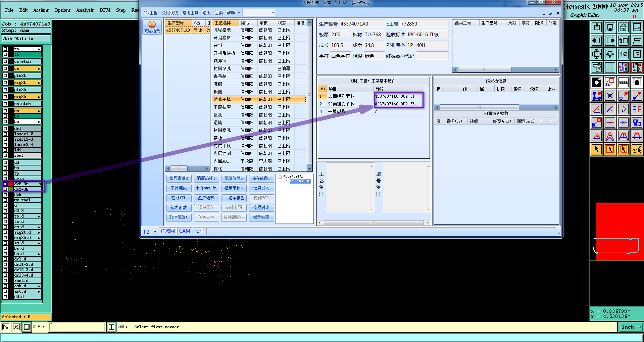Screen dimensions: 644x342
Task: Select the 1:2 scale icon
Action: pos(624,54)
